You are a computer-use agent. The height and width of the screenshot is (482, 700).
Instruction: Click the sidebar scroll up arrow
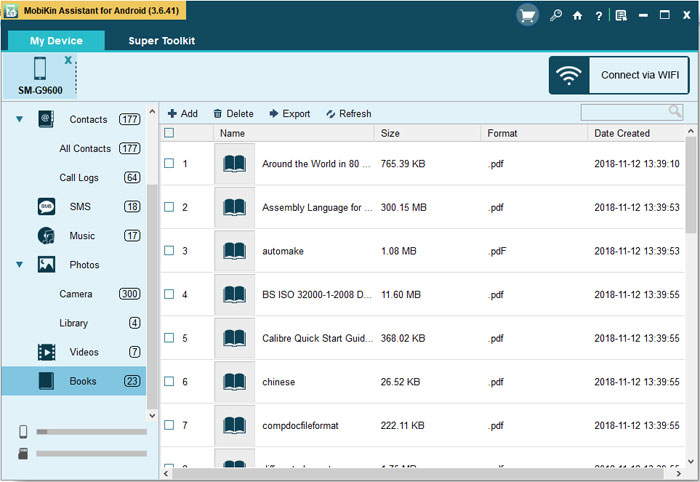coord(152,112)
